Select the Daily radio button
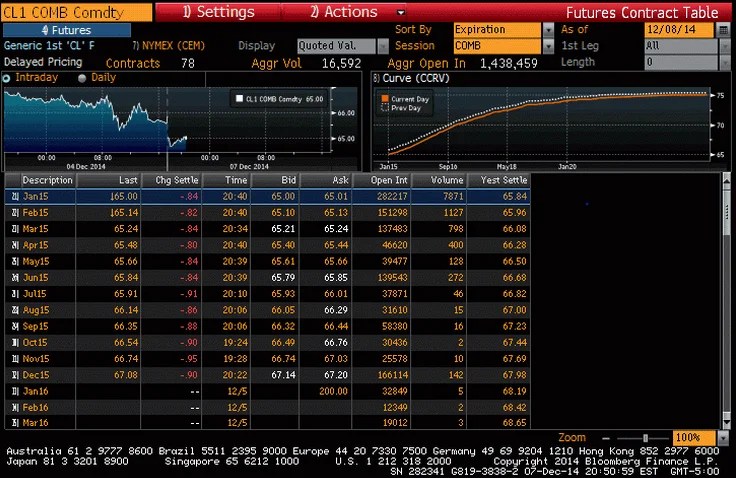 point(82,78)
